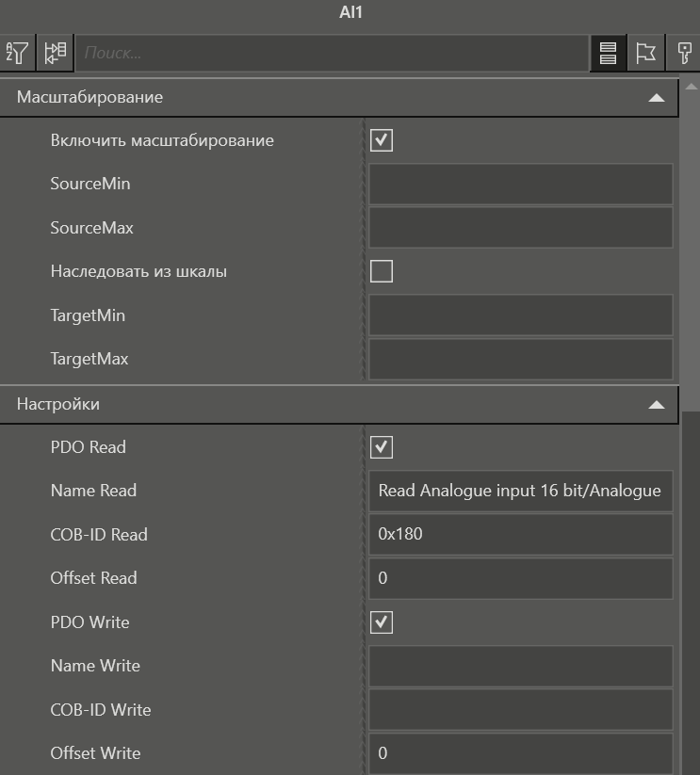Click the Масштабирование header text
The width and height of the screenshot is (700, 775).
90,97
